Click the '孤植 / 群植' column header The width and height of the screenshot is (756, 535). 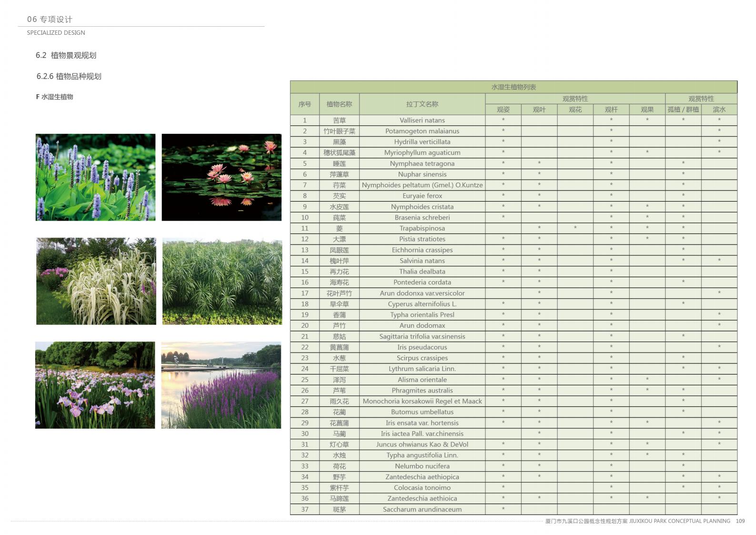(683, 110)
